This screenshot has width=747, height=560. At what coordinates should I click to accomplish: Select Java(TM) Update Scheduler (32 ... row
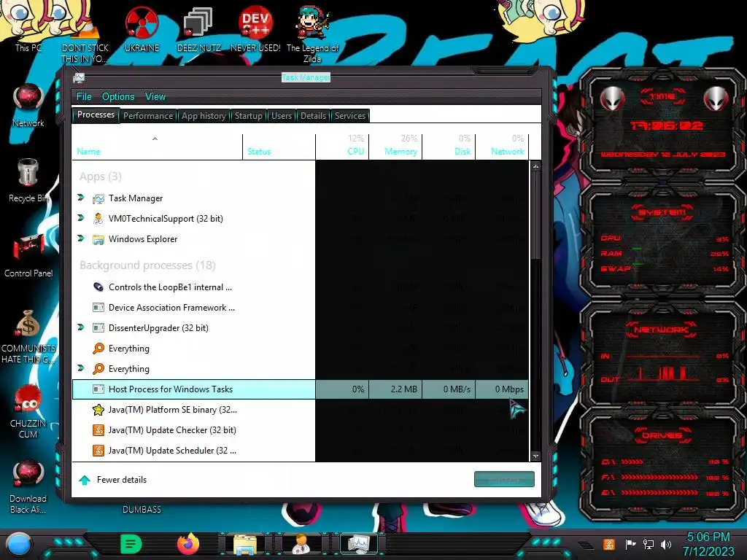coord(300,451)
